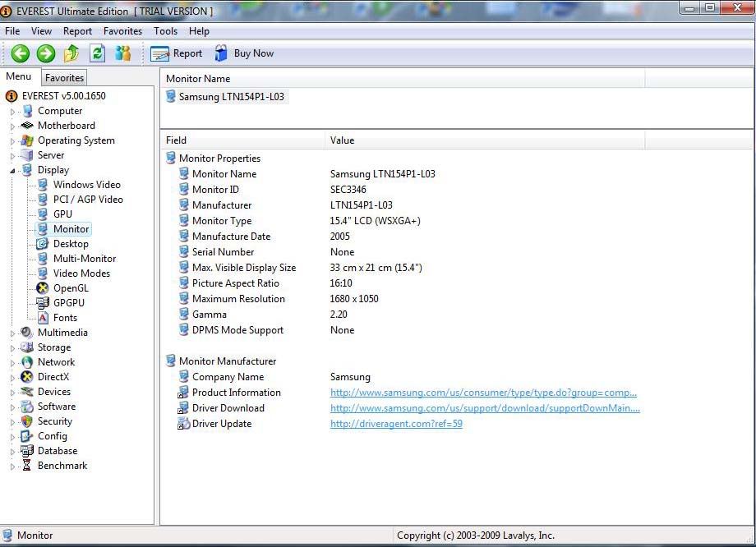Click the Software icon in the tree
756x547 pixels.
(27, 407)
